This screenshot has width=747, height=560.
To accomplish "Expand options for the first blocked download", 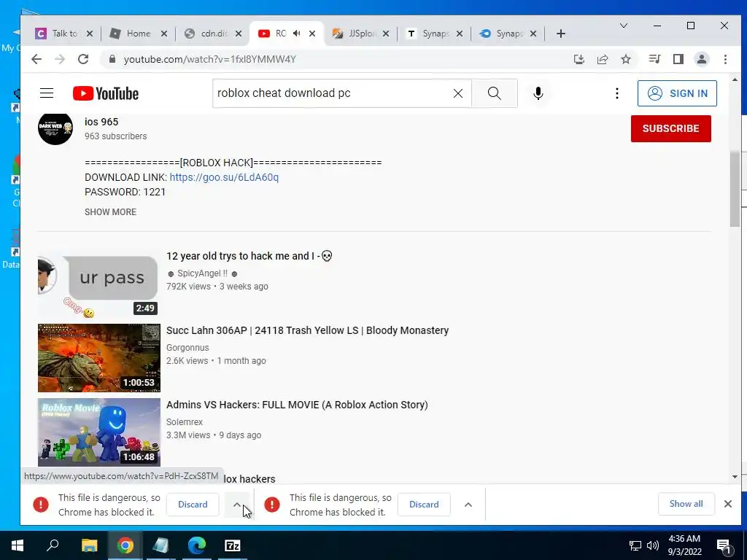I will point(237,505).
